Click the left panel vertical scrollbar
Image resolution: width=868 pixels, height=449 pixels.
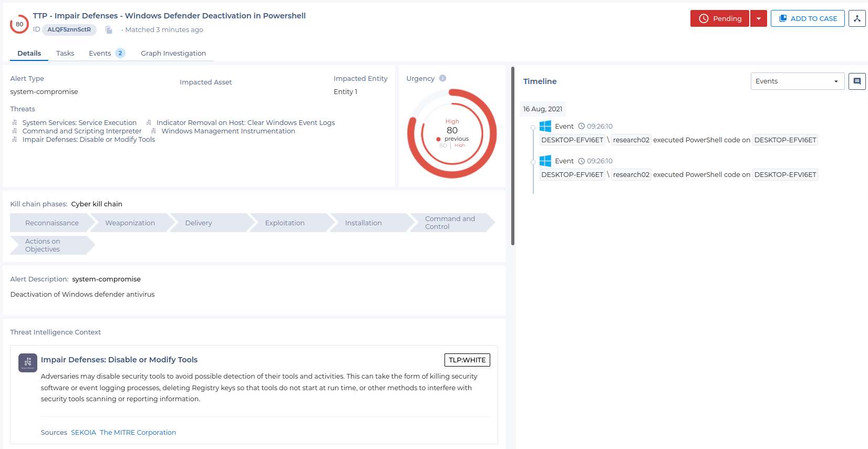(513, 155)
